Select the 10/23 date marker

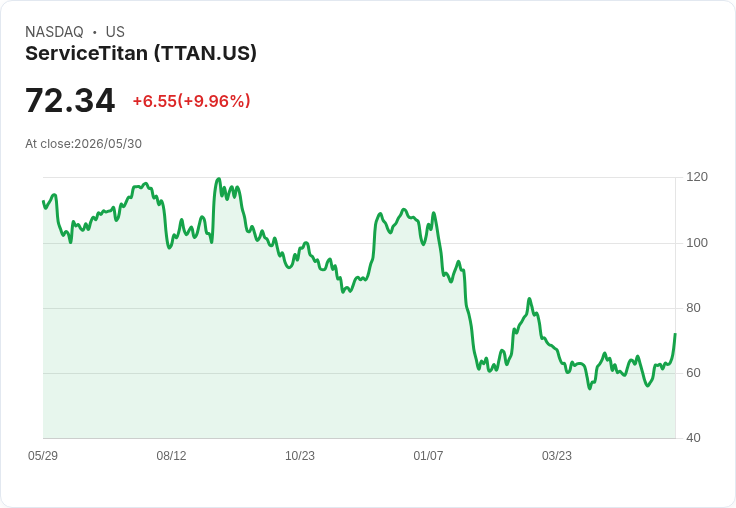click(x=300, y=455)
